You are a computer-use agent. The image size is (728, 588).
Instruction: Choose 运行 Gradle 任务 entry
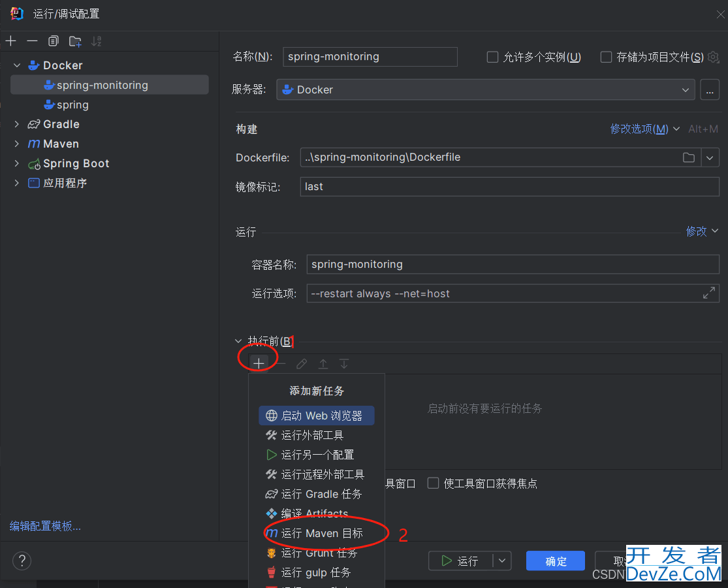click(x=317, y=494)
